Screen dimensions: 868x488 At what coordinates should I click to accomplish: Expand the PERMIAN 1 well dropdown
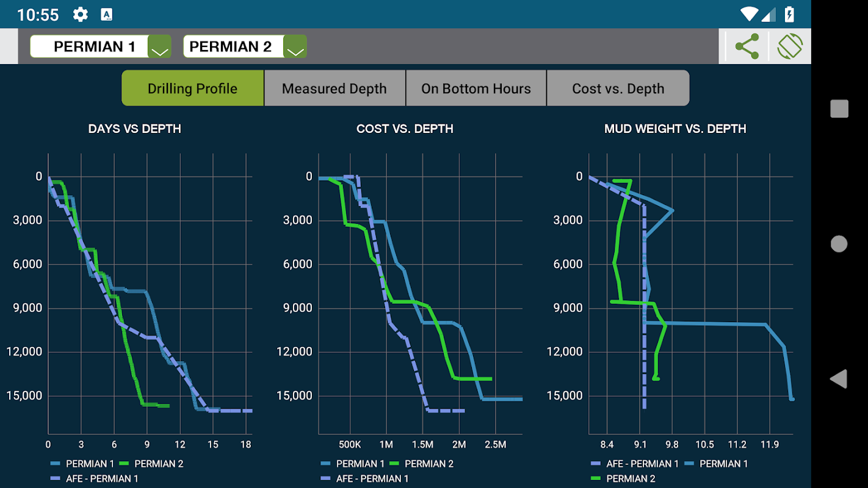(160, 46)
